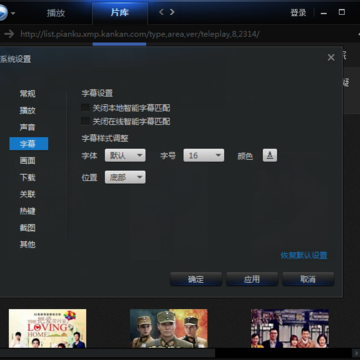Go forward with right chevron arrow

[172, 12]
